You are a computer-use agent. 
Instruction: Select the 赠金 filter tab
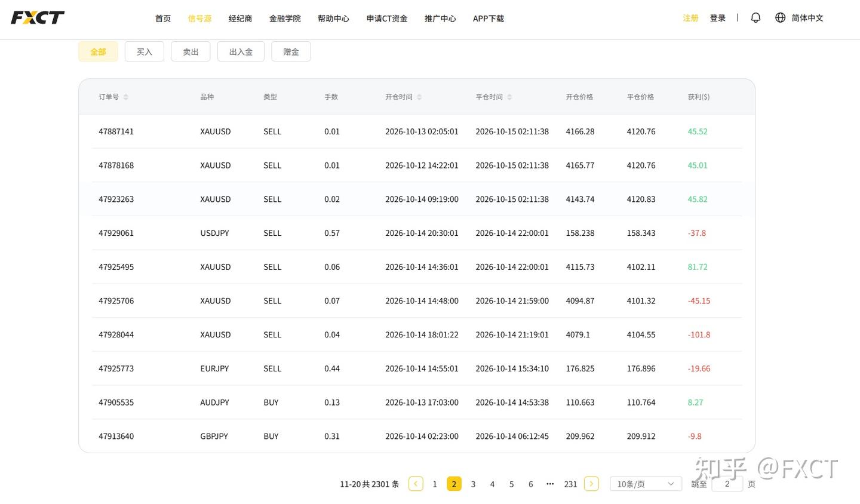[291, 52]
